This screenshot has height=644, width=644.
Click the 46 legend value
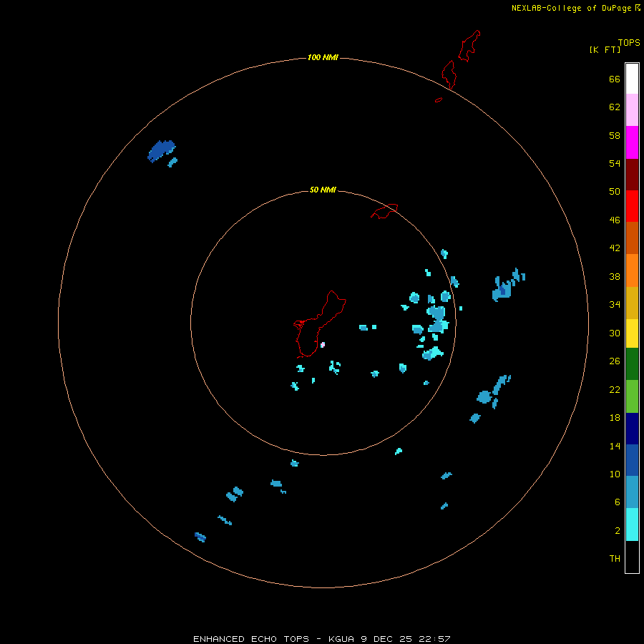click(x=615, y=220)
